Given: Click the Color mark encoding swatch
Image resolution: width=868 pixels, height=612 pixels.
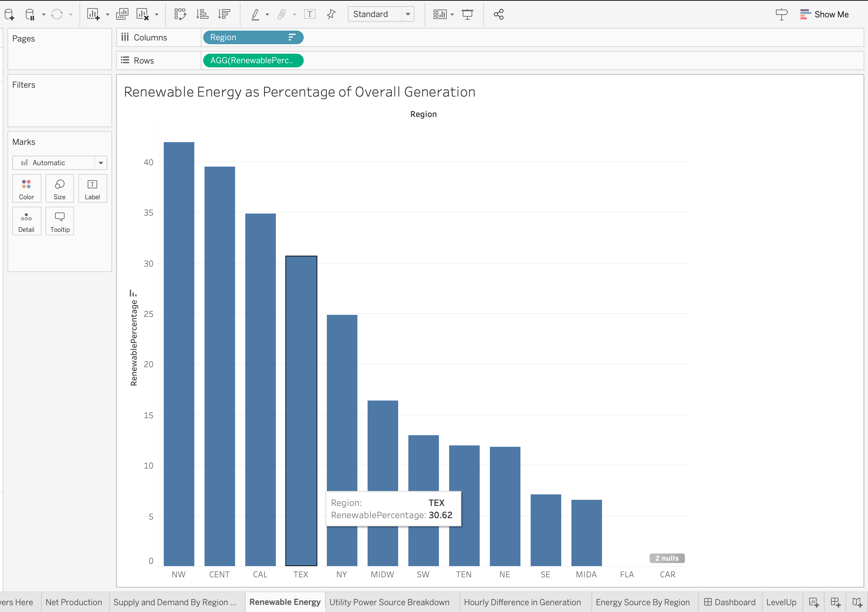Looking at the screenshot, I should 26,187.
